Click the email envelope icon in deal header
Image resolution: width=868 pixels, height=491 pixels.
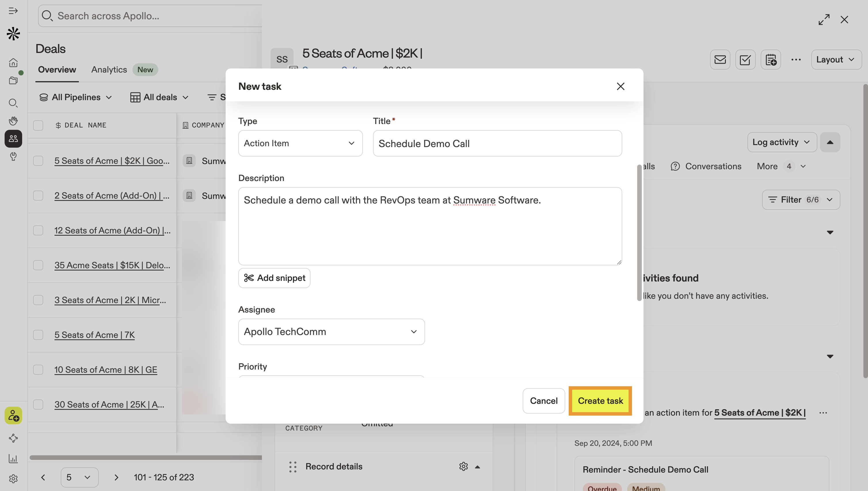720,60
